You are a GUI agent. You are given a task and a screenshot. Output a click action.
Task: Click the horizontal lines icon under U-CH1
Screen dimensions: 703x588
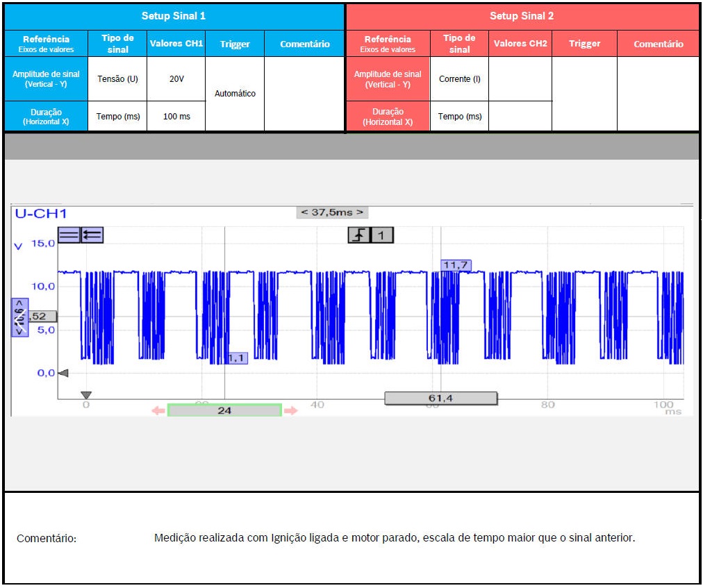[x=69, y=235]
